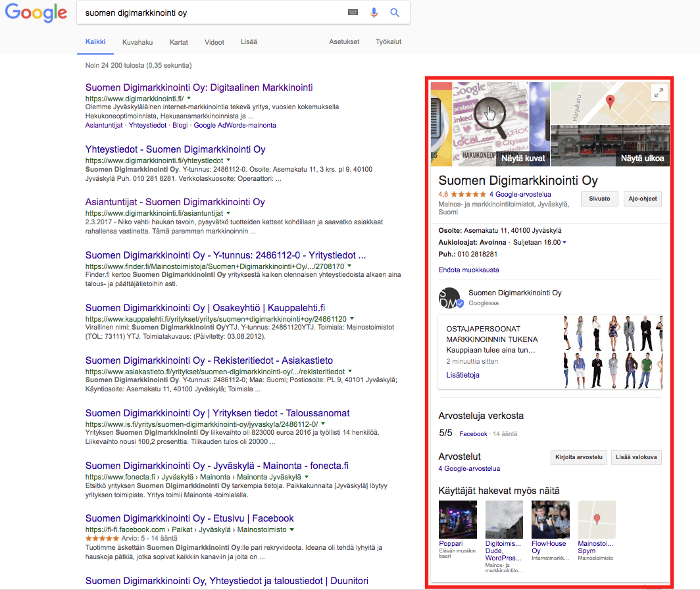This screenshot has height=590, width=700.
Task: Click the Suomen Digimarkkinointi Oy profile logo
Action: (450, 298)
